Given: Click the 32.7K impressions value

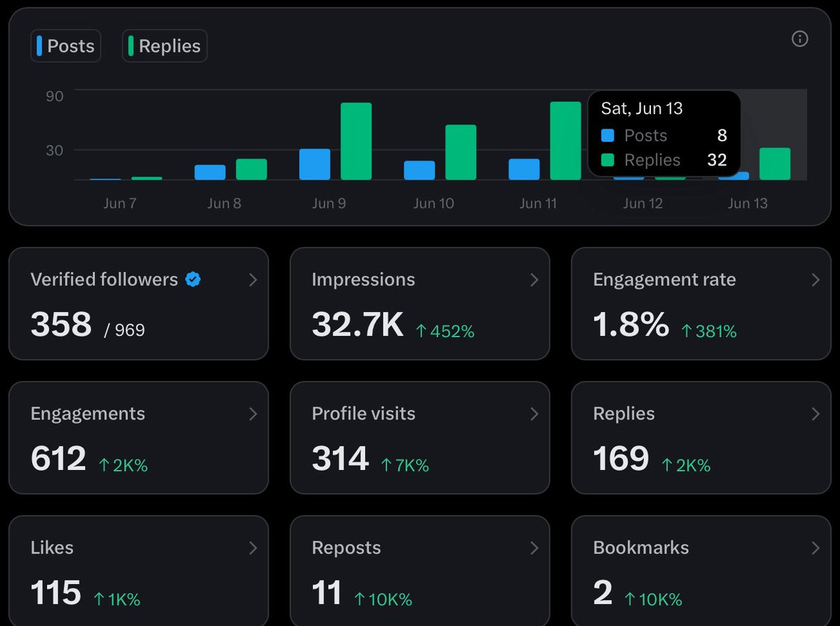Looking at the screenshot, I should (x=358, y=325).
